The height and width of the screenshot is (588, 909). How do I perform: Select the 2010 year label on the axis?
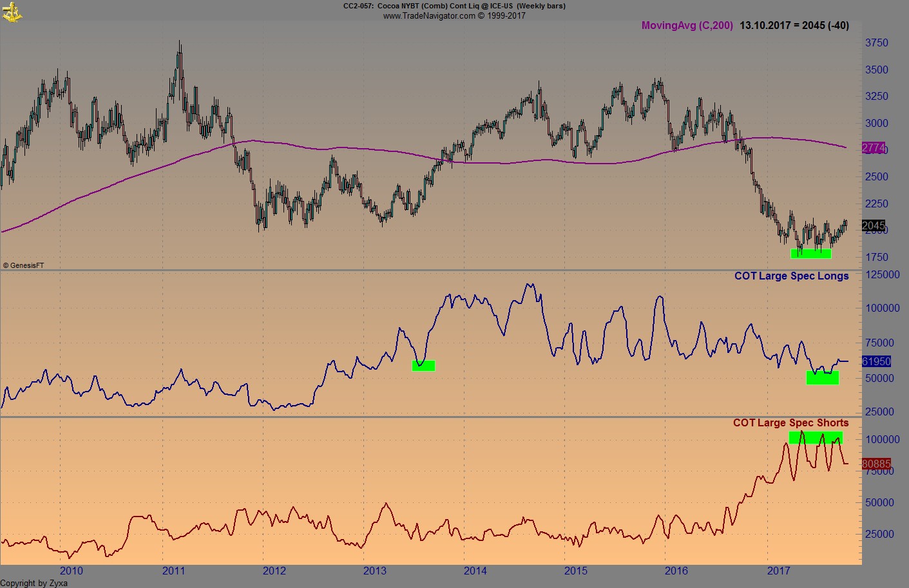72,571
